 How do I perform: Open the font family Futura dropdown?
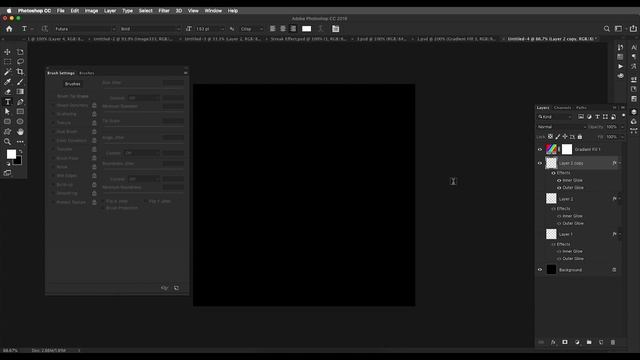point(85,29)
